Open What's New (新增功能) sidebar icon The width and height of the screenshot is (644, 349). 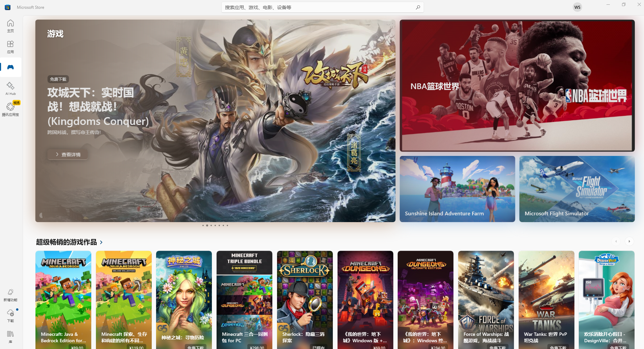(x=10, y=295)
